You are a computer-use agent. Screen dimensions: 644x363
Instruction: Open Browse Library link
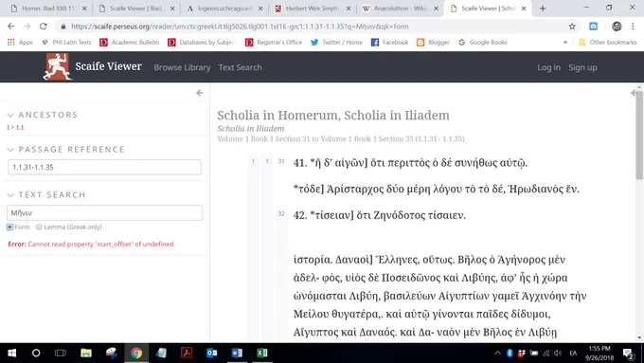(x=182, y=67)
